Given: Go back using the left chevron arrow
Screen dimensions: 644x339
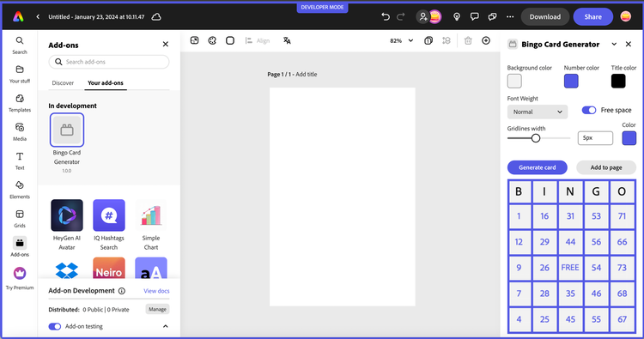Looking at the screenshot, I should click(38, 17).
